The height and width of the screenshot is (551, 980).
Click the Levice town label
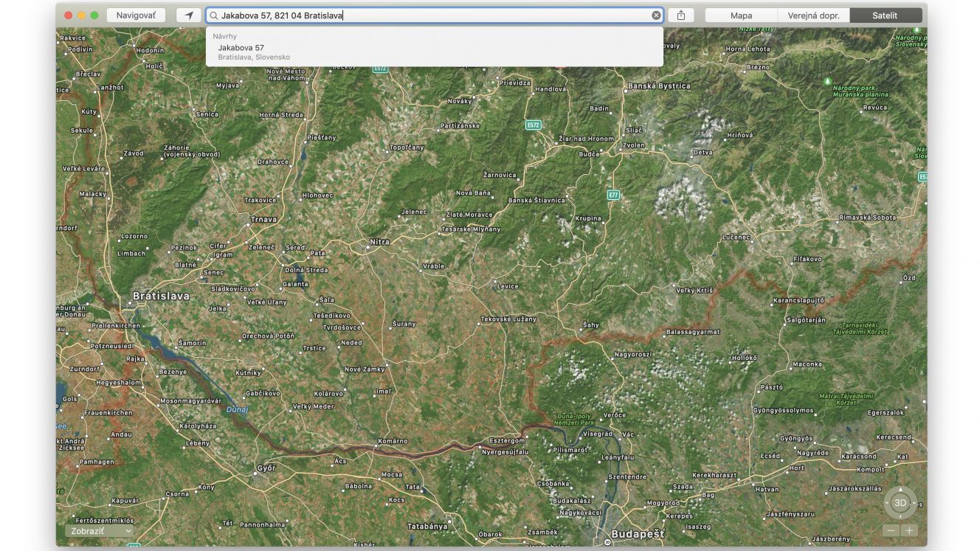pyautogui.click(x=508, y=286)
